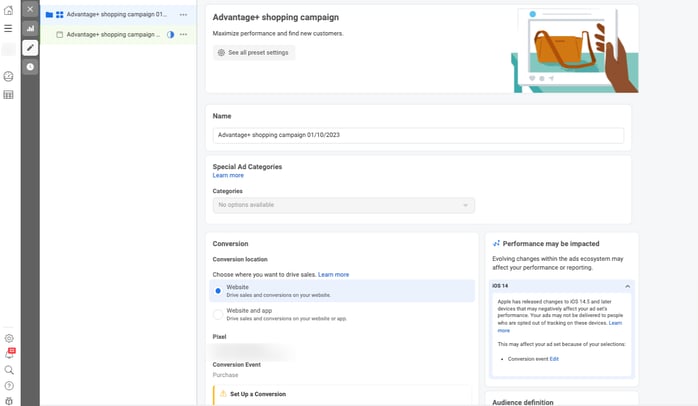Select the pencil edit icon
Image resolution: width=698 pixels, height=406 pixels.
[x=30, y=48]
